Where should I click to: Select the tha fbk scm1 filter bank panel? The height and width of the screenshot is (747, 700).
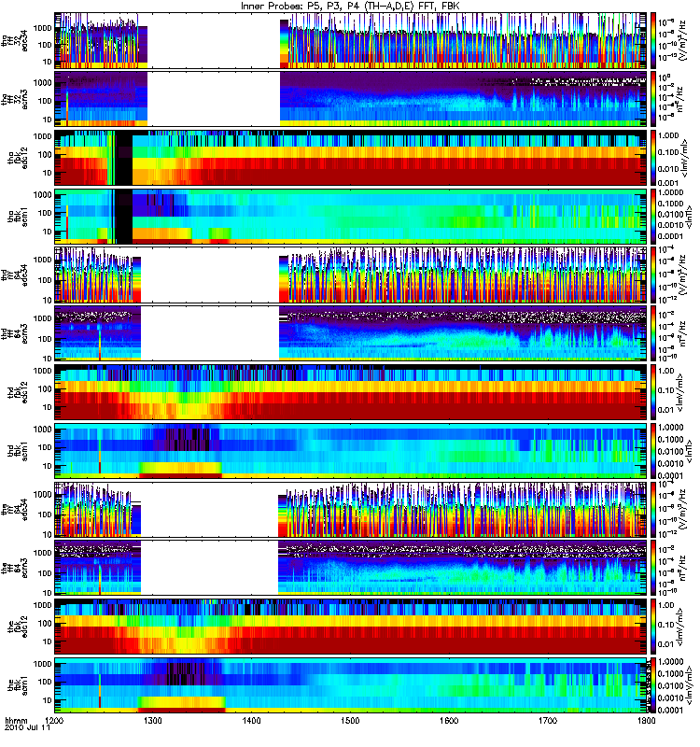351,217
